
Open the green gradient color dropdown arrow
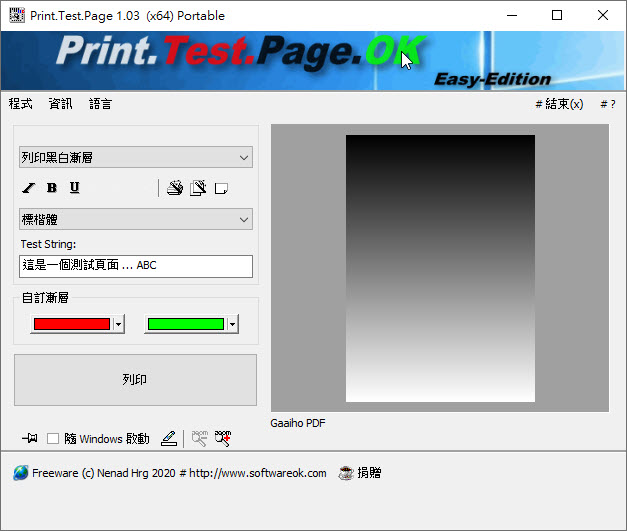pyautogui.click(x=232, y=324)
